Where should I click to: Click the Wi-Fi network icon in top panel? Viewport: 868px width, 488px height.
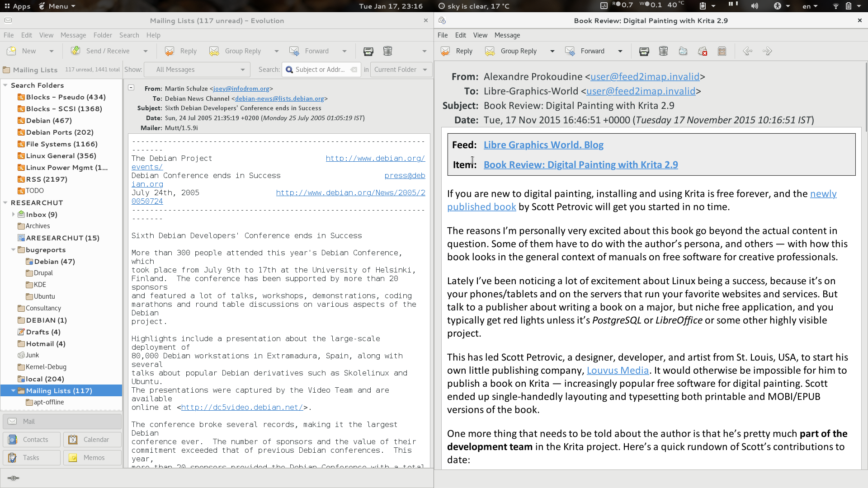835,6
